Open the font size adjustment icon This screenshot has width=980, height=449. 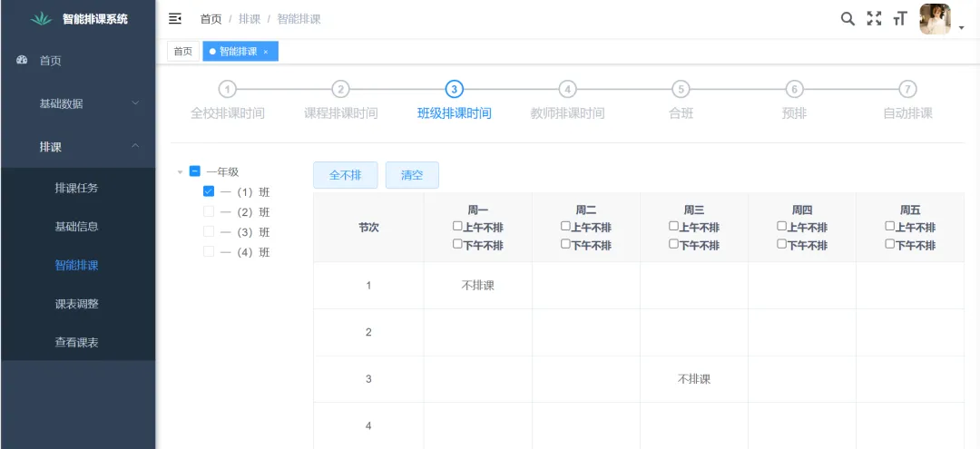(900, 19)
